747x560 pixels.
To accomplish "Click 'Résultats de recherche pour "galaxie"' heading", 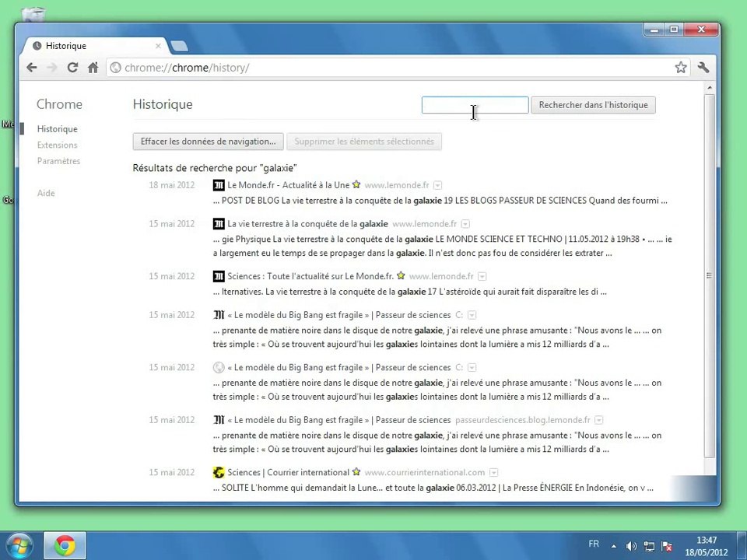I will tap(215, 168).
